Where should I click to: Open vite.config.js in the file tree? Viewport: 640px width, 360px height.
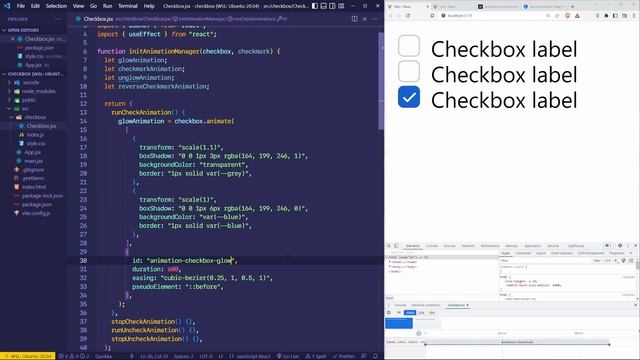click(36, 213)
